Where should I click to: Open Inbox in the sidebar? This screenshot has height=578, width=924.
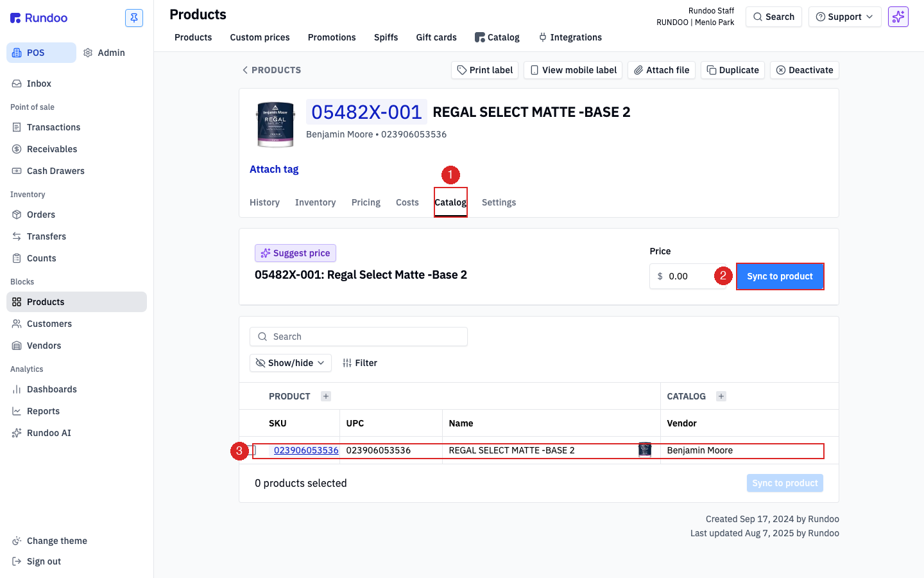tap(77, 83)
